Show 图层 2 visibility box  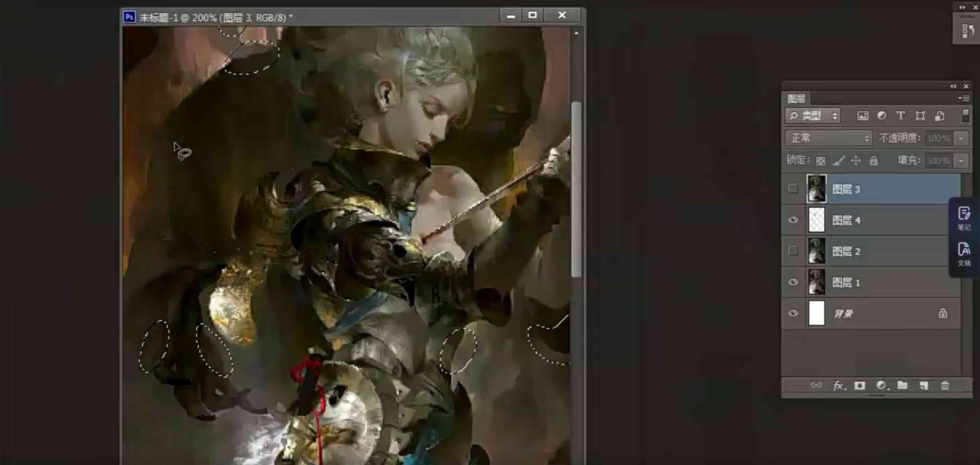point(793,251)
